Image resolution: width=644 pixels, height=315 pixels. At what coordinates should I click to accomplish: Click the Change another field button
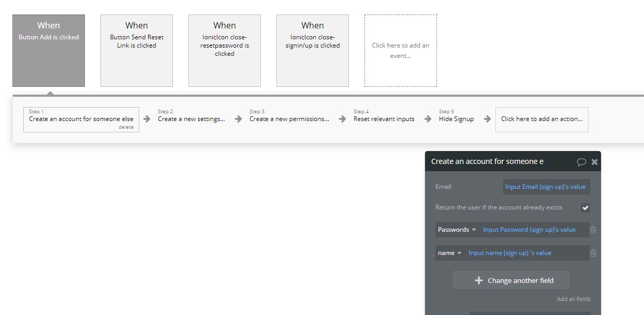coord(511,280)
